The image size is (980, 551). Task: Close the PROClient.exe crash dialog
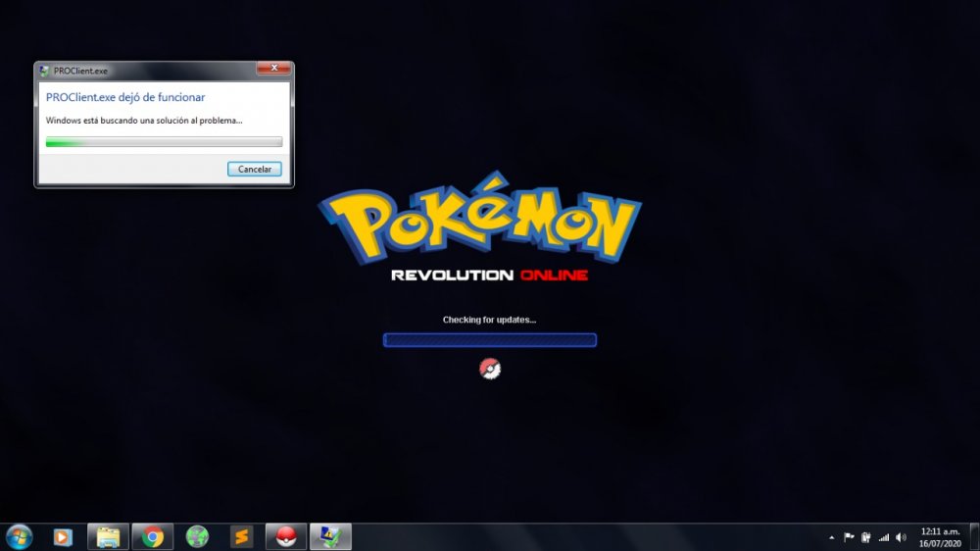click(273, 69)
